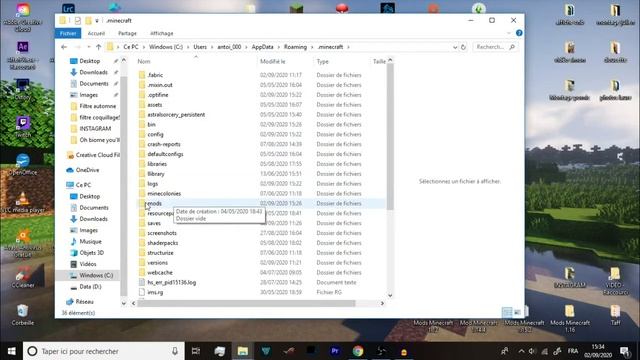Select Roaming in the address path
The height and width of the screenshot is (360, 640).
(x=295, y=47)
